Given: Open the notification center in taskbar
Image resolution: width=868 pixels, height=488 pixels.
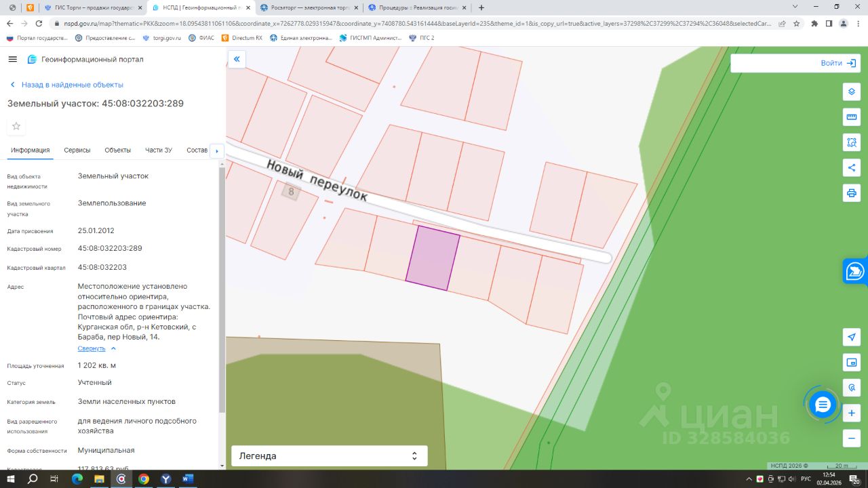Looking at the screenshot, I should point(854,479).
